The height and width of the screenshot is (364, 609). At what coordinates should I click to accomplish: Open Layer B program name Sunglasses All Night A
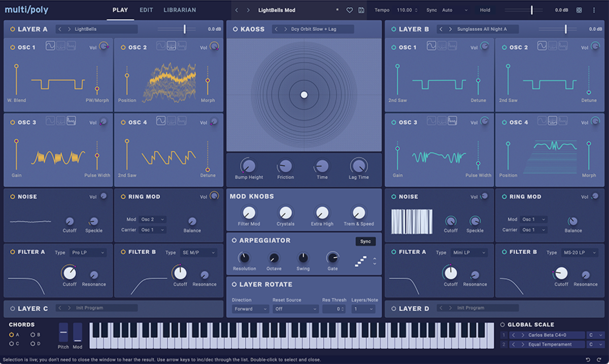tap(482, 29)
